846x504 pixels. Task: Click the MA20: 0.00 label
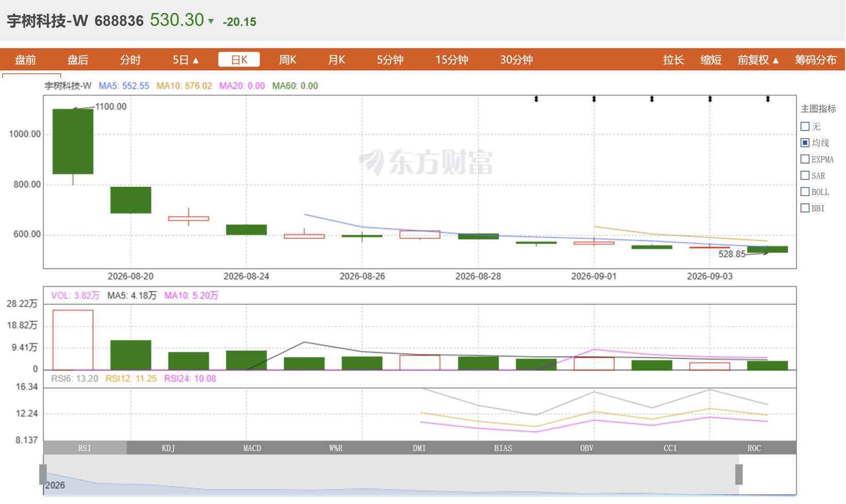(242, 86)
